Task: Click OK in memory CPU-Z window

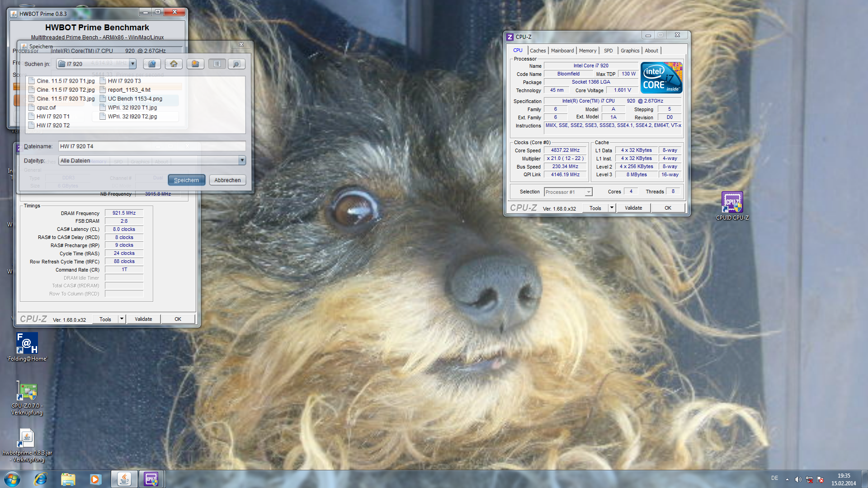Action: click(x=178, y=319)
